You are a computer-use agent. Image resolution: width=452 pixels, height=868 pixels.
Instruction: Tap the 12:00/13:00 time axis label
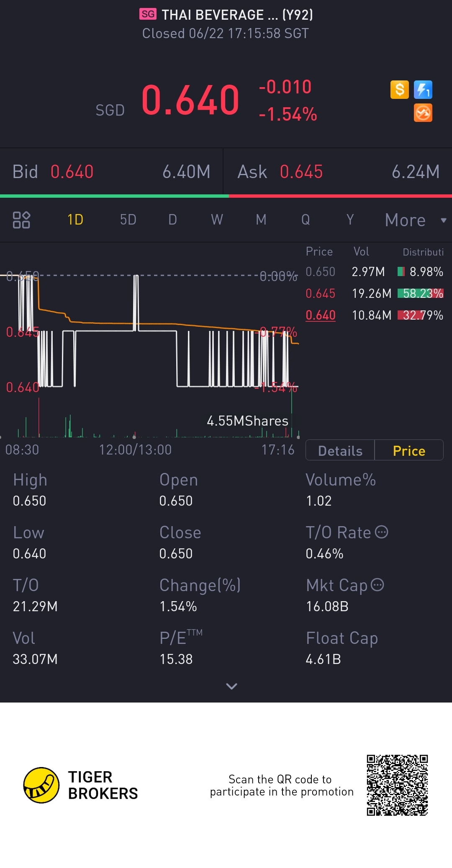[x=135, y=450]
